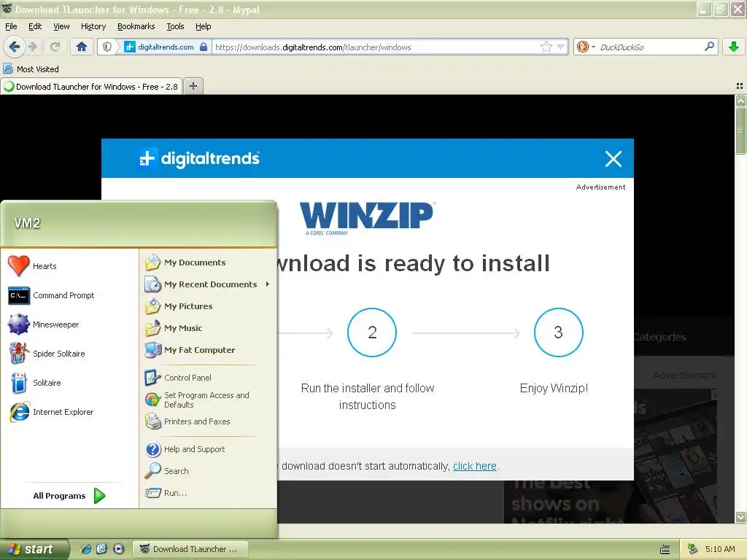Open the green Downloads arrow button

point(734,47)
